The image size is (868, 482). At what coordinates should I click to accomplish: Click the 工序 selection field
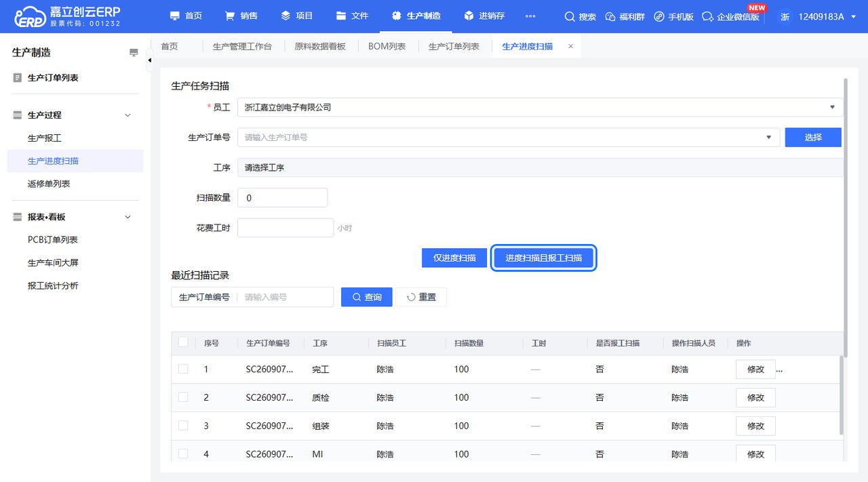coord(540,167)
